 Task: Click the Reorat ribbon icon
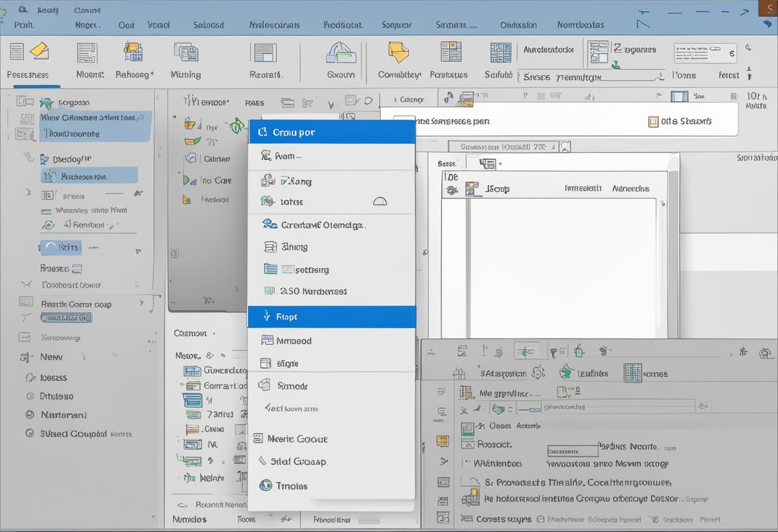(x=265, y=53)
